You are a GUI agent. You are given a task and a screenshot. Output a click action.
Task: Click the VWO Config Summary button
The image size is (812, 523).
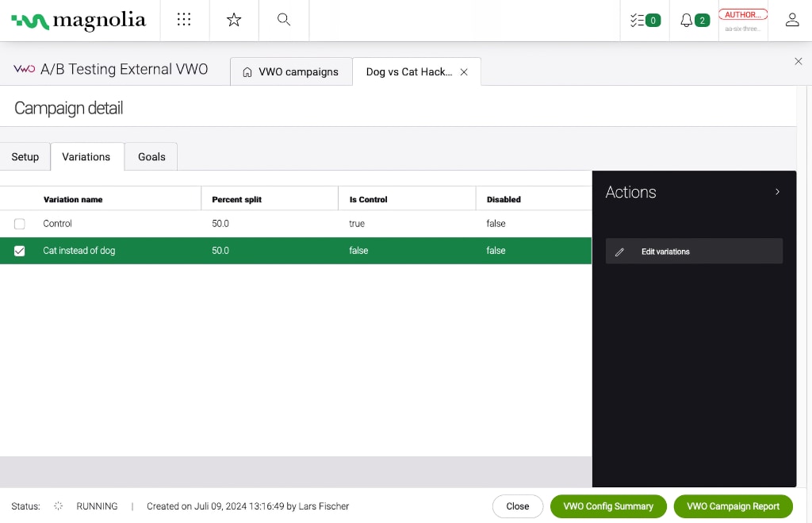[608, 506]
